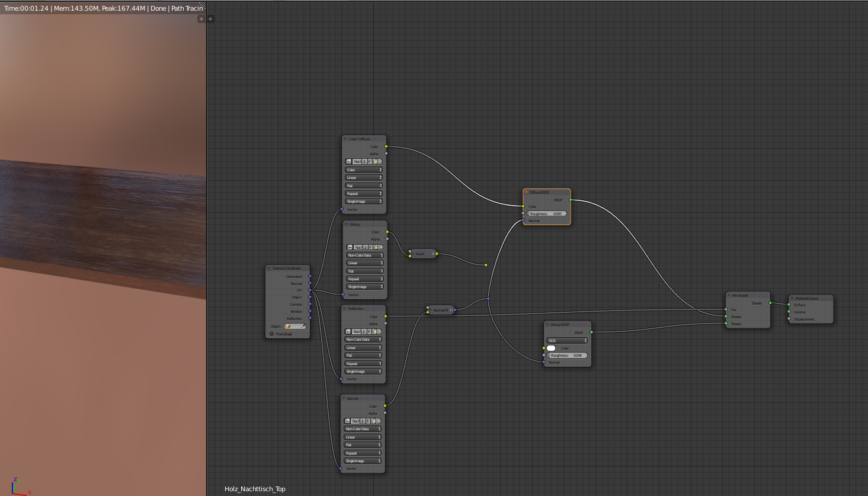This screenshot has height=496, width=868.
Task: Collapse the Diffuse BSDF node triangle
Action: pos(526,192)
